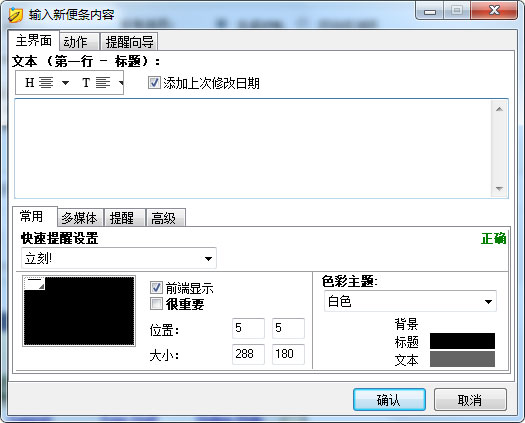This screenshot has height=423, width=525.
Task: Click the header alignment H icon
Action: pyautogui.click(x=39, y=82)
